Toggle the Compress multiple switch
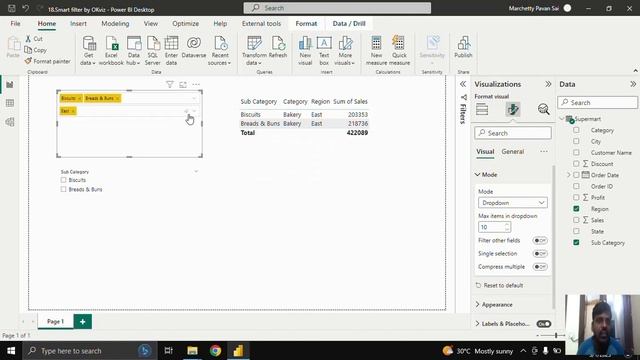Image resolution: width=640 pixels, height=360 pixels. [540, 267]
